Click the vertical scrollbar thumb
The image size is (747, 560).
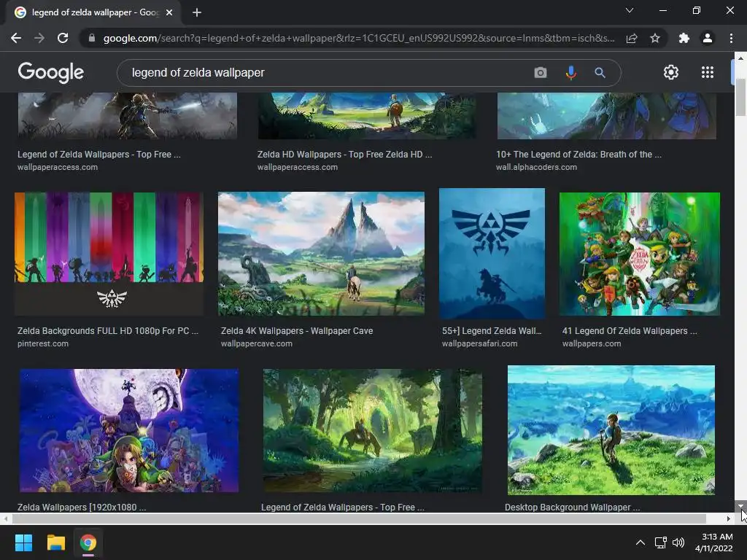point(740,97)
